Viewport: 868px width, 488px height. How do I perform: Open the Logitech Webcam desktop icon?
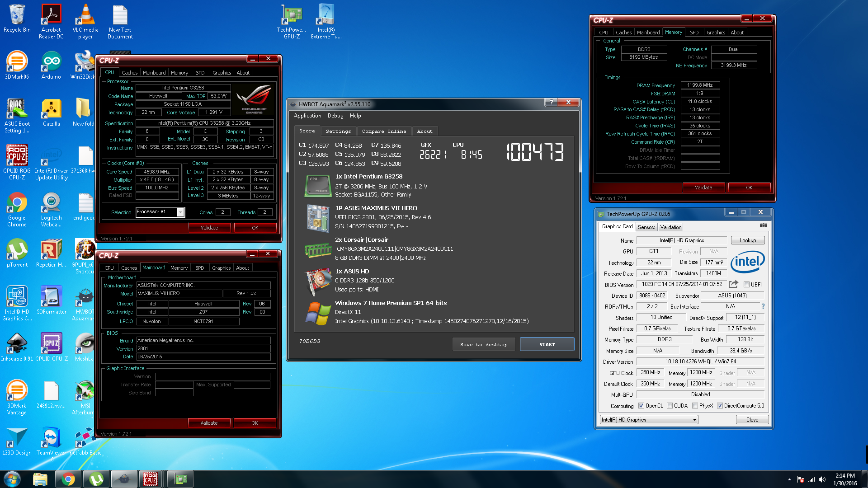point(51,209)
